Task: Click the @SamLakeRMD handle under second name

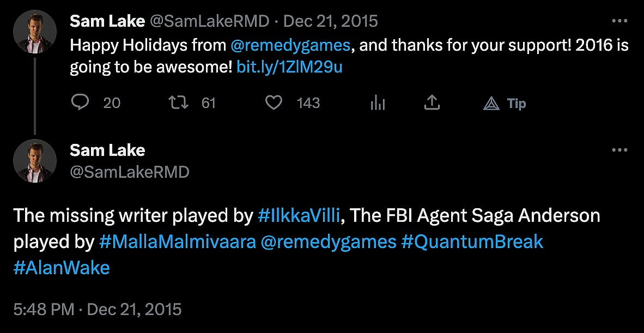Action: pos(130,172)
